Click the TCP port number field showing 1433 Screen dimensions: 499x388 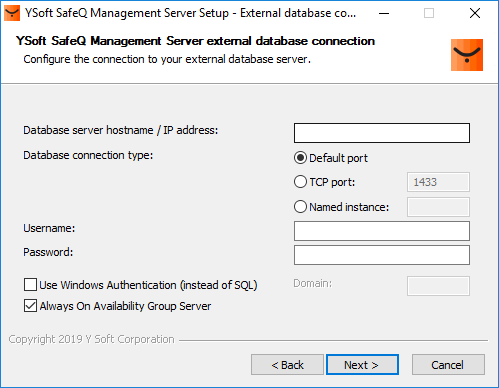pos(438,182)
